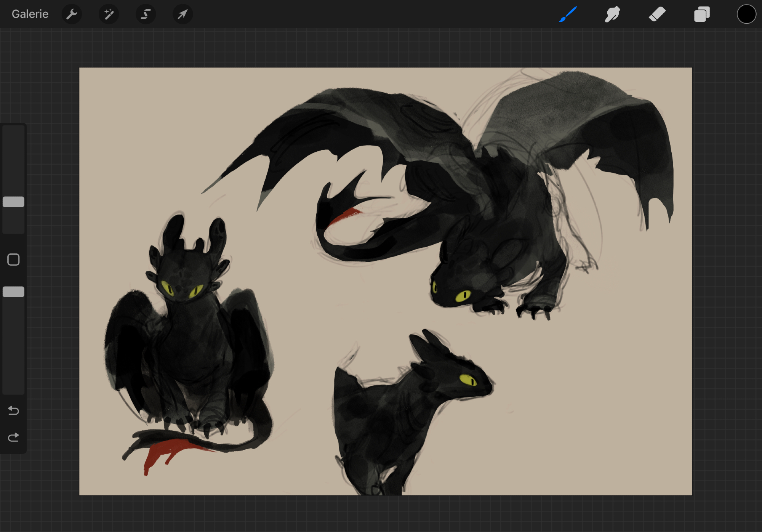Click the brush size slider handle
The image size is (762, 532).
[x=13, y=202]
